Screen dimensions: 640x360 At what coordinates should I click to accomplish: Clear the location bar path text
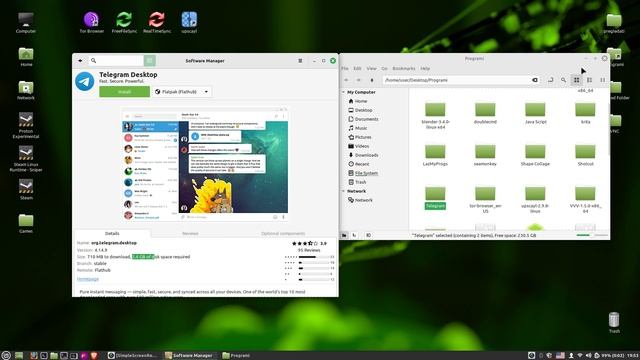click(x=535, y=80)
